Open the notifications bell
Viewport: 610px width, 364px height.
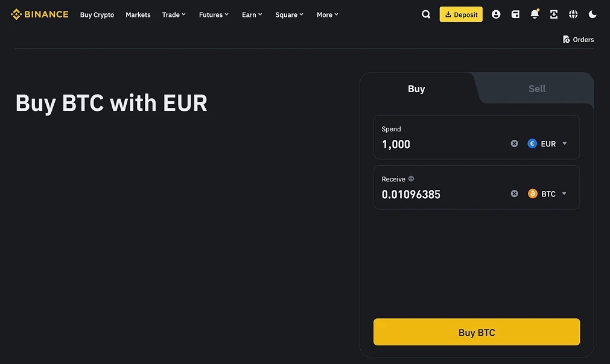click(535, 14)
